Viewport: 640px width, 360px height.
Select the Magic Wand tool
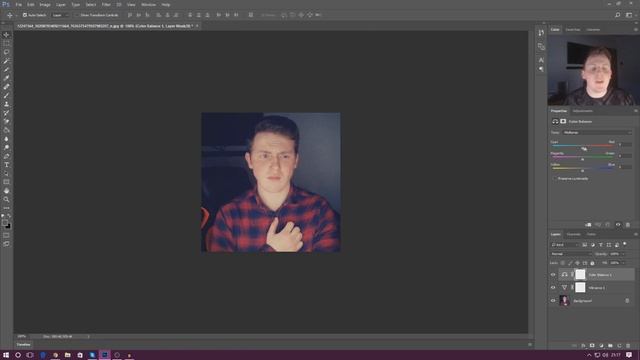pos(7,61)
